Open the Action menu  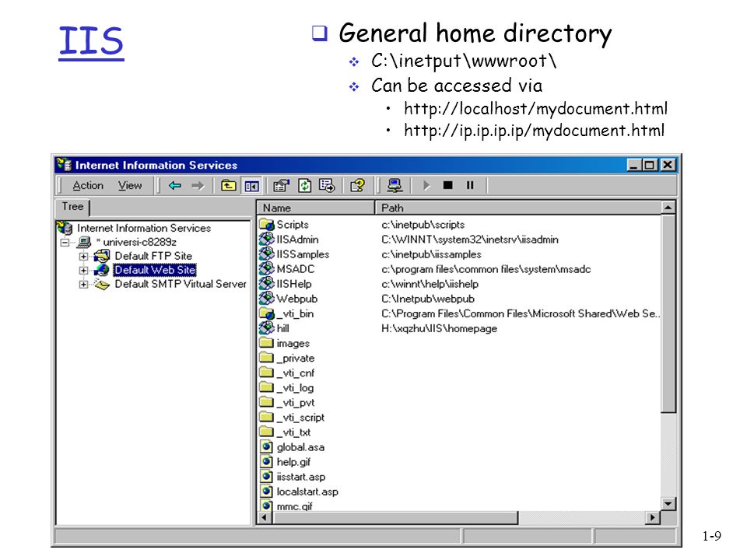pyautogui.click(x=88, y=185)
